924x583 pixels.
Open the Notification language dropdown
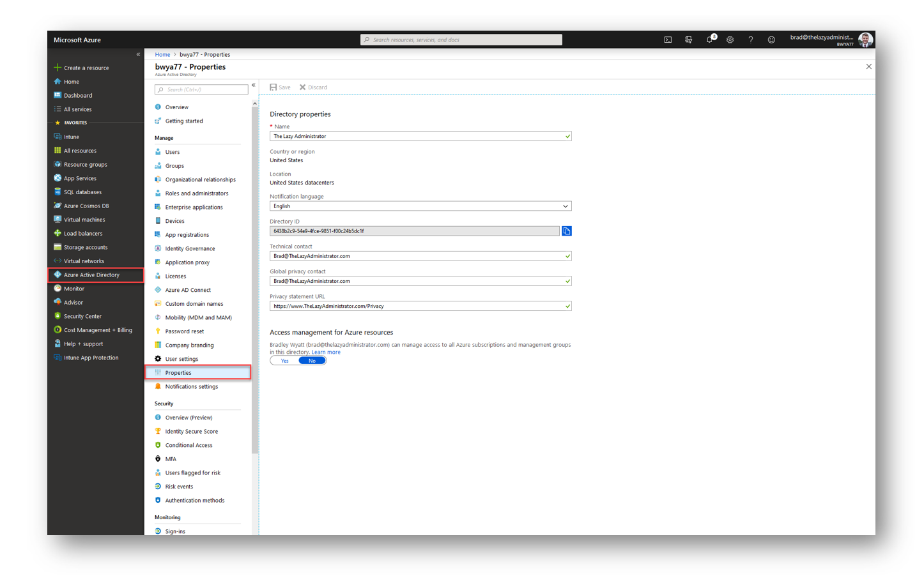click(420, 206)
